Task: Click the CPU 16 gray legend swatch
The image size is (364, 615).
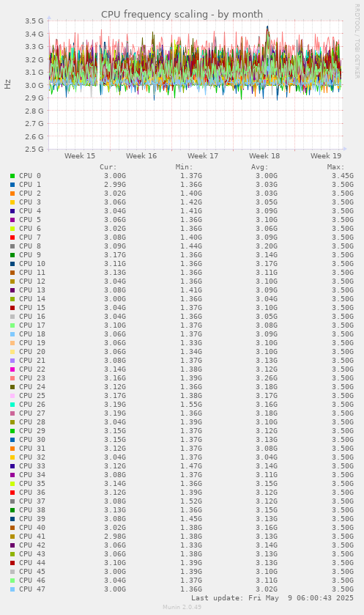Action: [x=12, y=317]
